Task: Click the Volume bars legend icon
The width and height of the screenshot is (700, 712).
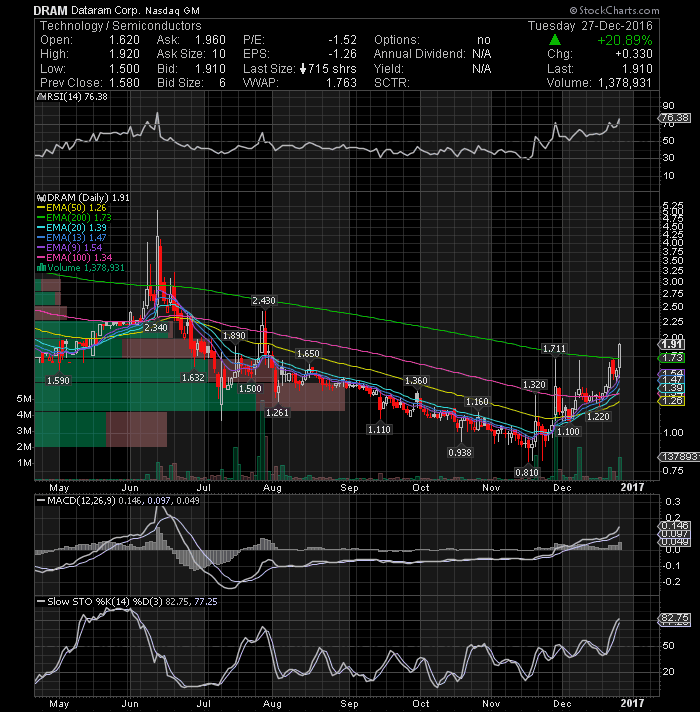Action: click(41, 267)
